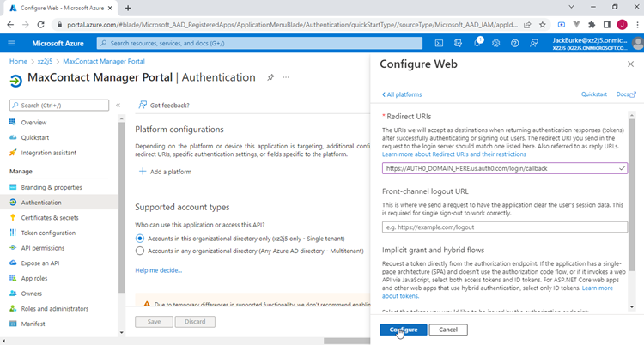Click Add a platform

click(x=165, y=172)
